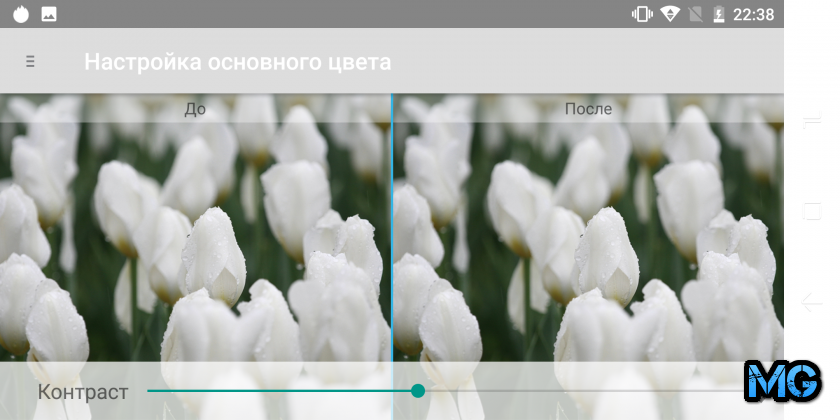Viewport: 840px width, 420px height.
Task: Tap the 22:38 clock in status bar
Action: 753,14
